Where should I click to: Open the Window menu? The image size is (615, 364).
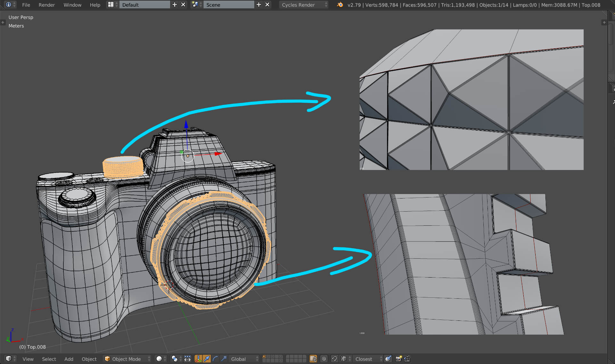pos(72,5)
